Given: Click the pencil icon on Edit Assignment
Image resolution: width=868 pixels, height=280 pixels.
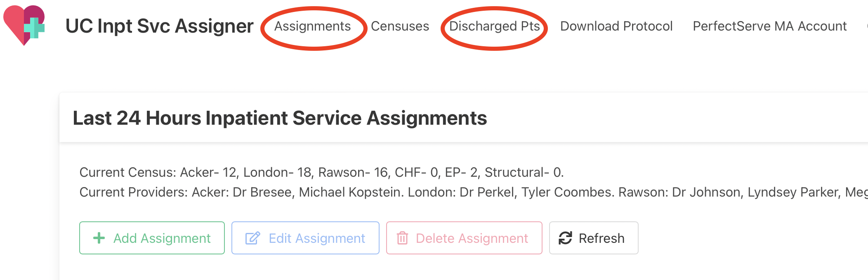Looking at the screenshot, I should coord(252,238).
